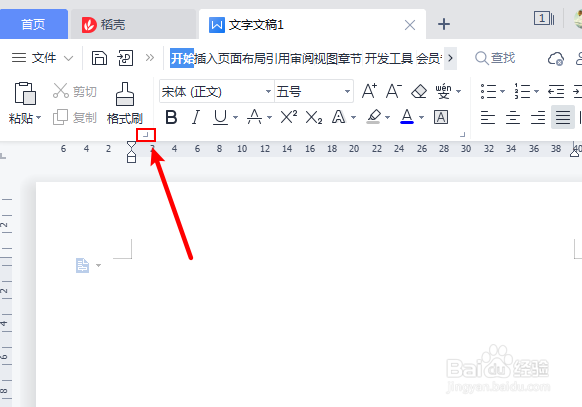The image size is (582, 407).
Task: Toggle Underline formatting
Action: pos(220,118)
